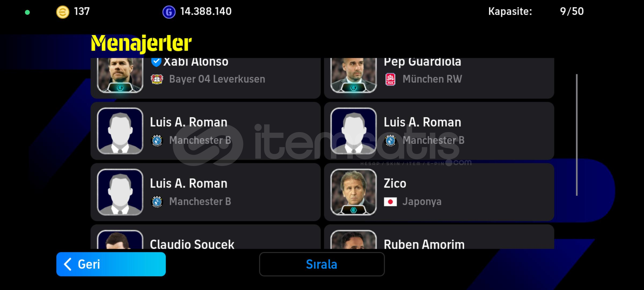The image size is (644, 290).
Task: Tap the back chevron arrow on Geri
Action: 68,264
